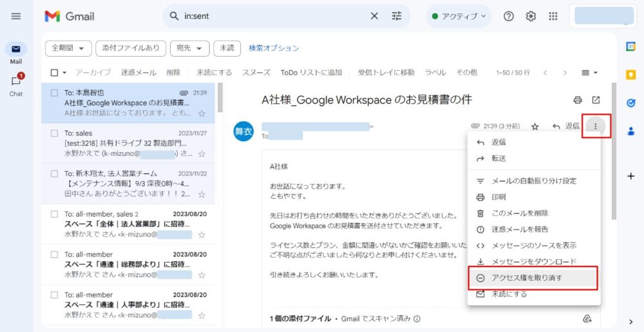Star the 本島智也 email
This screenshot has height=332, width=644.
(202, 113)
